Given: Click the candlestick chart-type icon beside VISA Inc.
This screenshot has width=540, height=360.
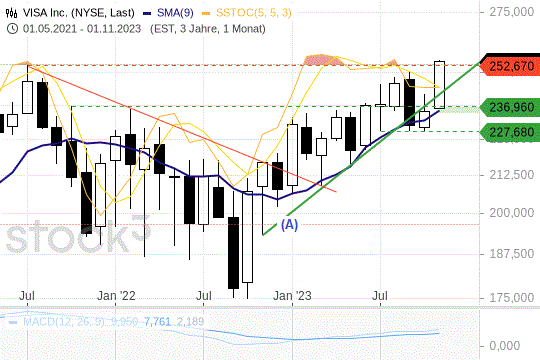Looking at the screenshot, I should (x=11, y=13).
